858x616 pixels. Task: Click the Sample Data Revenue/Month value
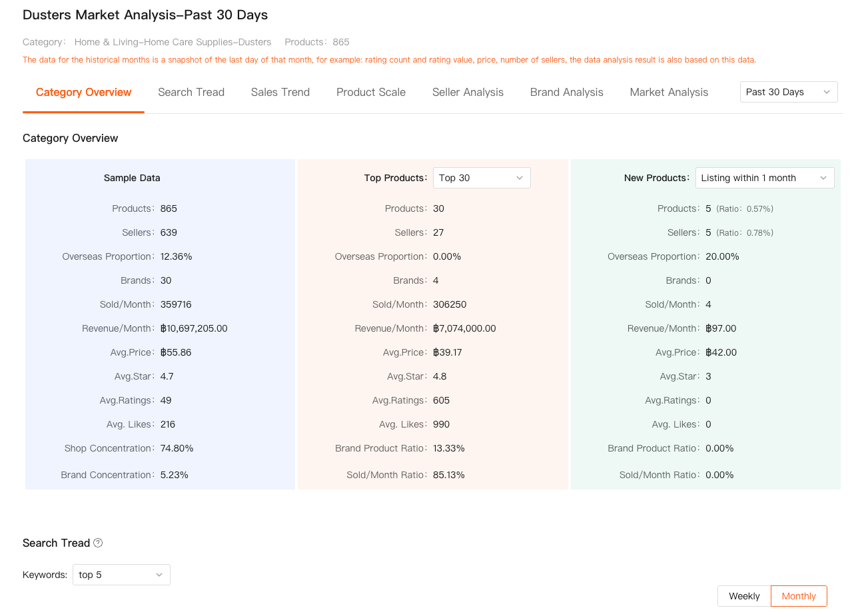(194, 328)
